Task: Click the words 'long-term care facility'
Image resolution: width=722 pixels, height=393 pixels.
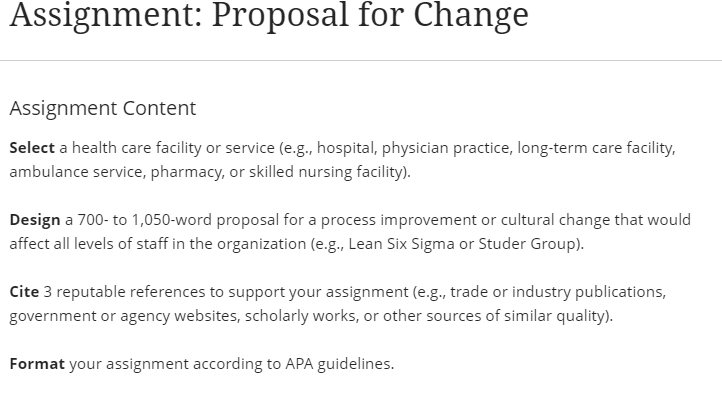Action: coord(595,148)
